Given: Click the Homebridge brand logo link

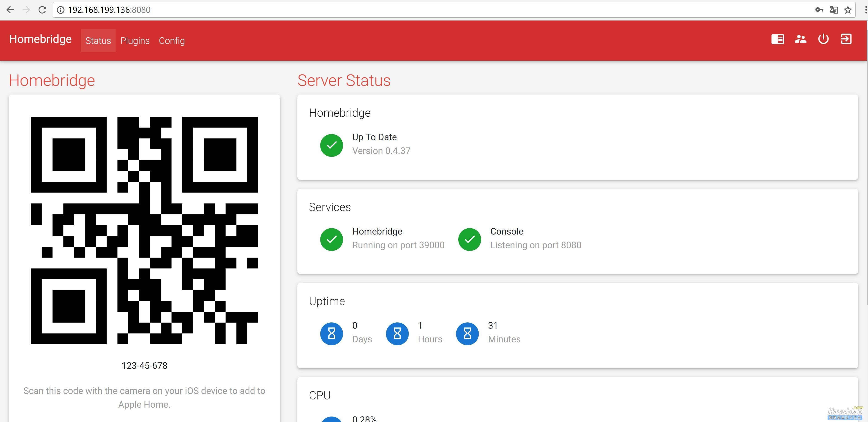Looking at the screenshot, I should click(x=40, y=39).
